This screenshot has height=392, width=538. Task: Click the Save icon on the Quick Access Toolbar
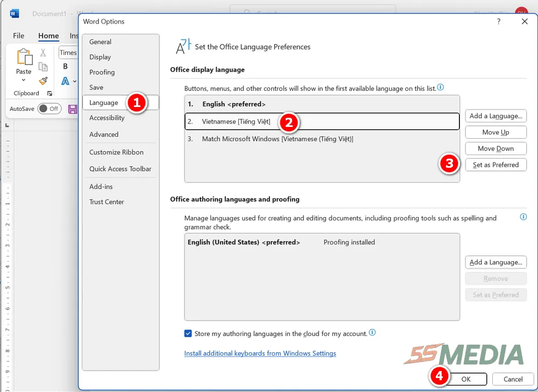coord(72,109)
